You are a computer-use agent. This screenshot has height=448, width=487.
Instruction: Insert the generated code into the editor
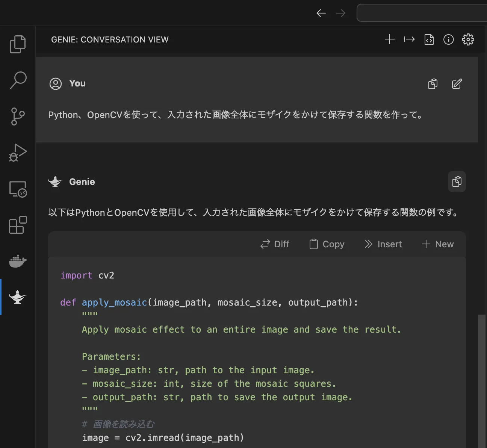pyautogui.click(x=383, y=244)
